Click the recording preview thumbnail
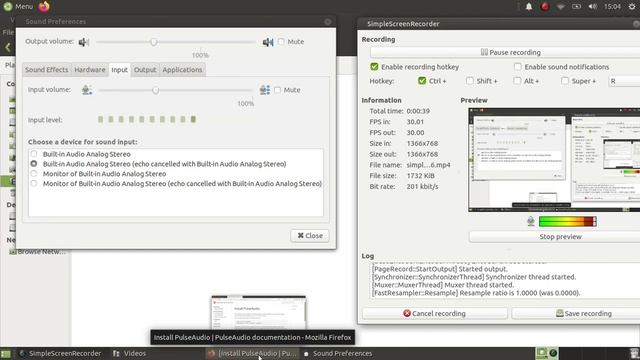 [554, 160]
